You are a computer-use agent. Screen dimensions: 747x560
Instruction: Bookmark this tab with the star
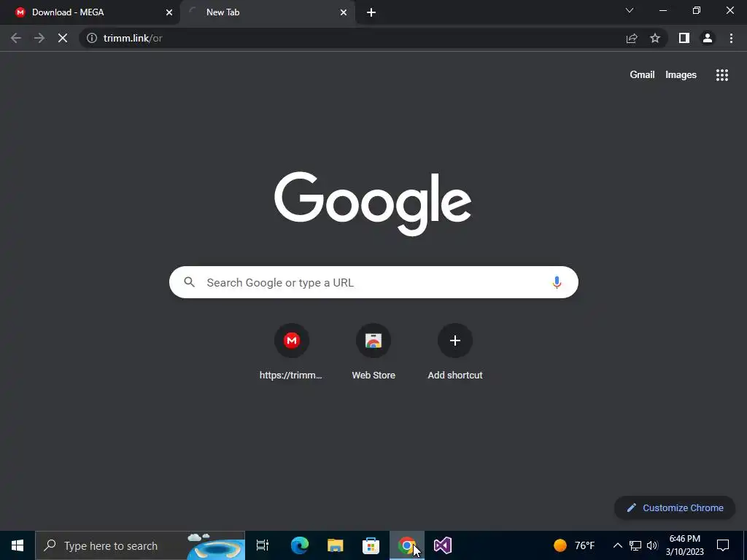(655, 38)
